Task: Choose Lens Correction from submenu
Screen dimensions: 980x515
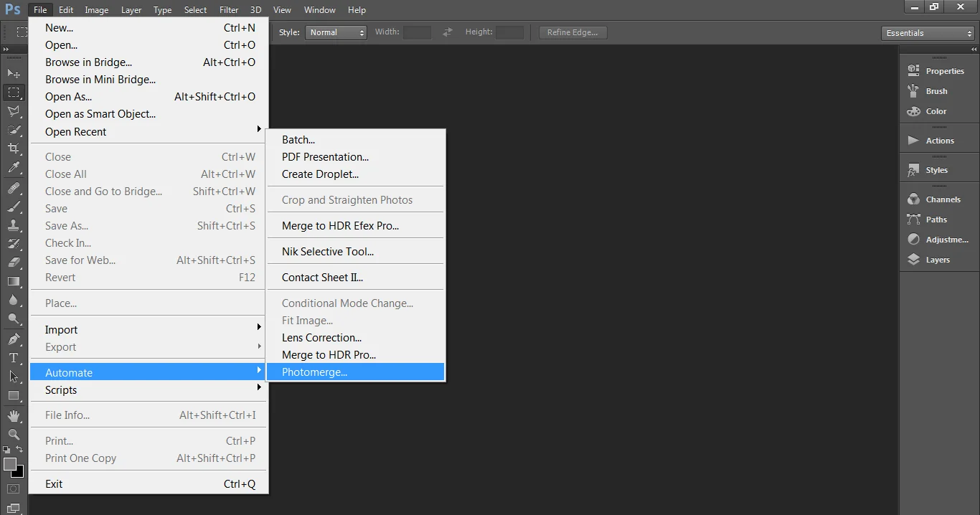Action: tap(356, 338)
